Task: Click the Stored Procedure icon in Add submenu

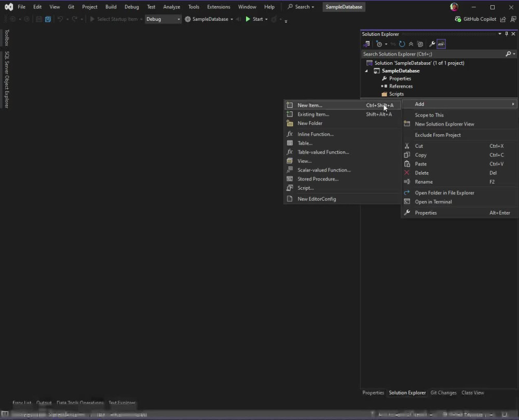Action: click(290, 179)
